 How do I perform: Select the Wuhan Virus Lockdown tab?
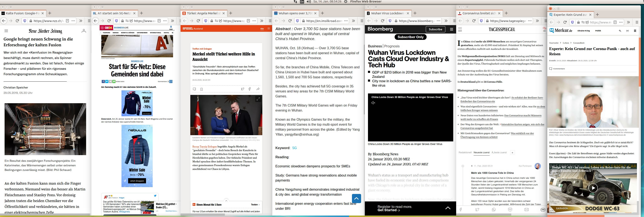[388, 13]
